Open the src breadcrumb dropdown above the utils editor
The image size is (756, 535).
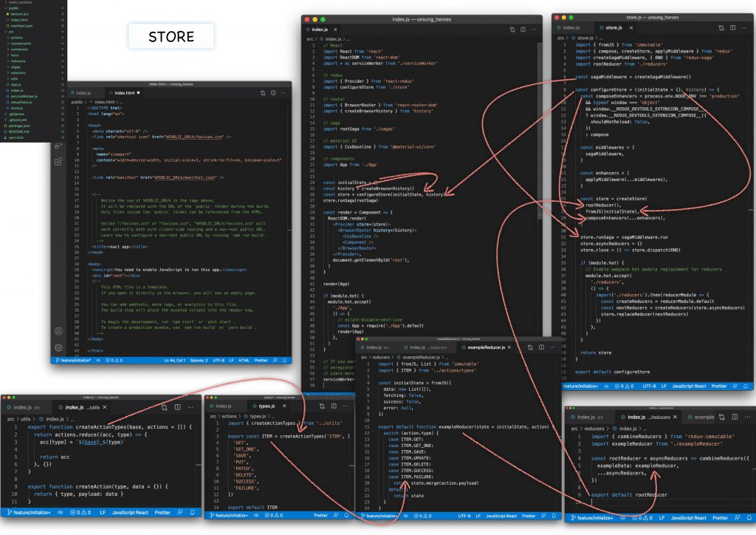click(x=11, y=419)
